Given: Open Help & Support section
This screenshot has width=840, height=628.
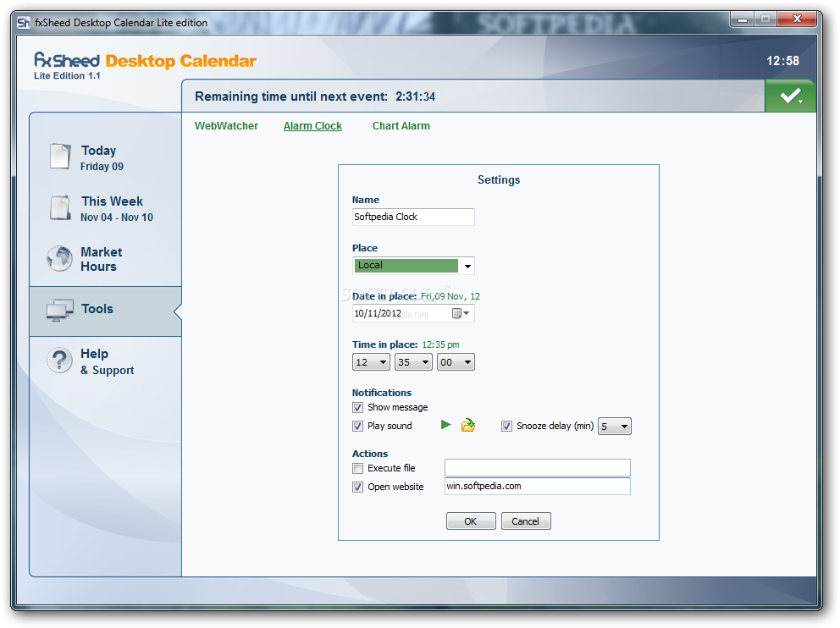Looking at the screenshot, I should point(106,361).
